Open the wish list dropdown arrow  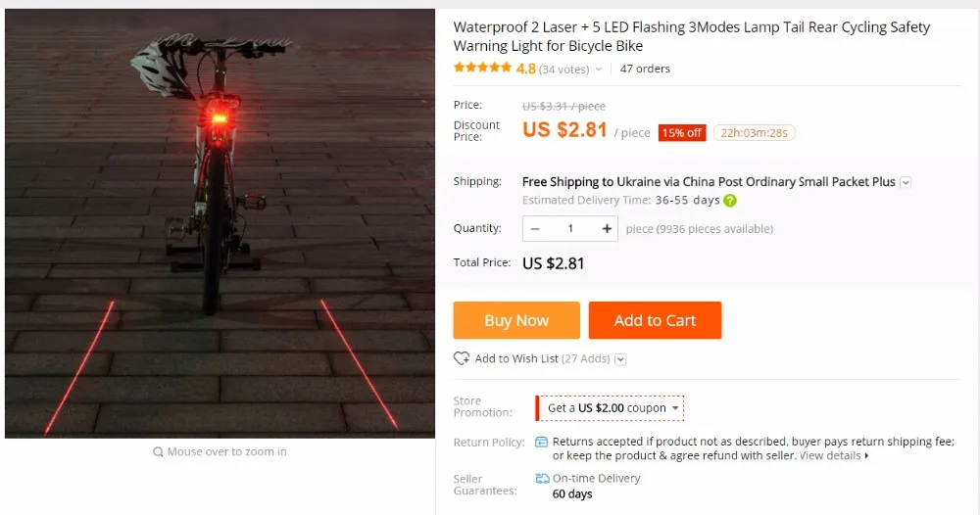(620, 359)
